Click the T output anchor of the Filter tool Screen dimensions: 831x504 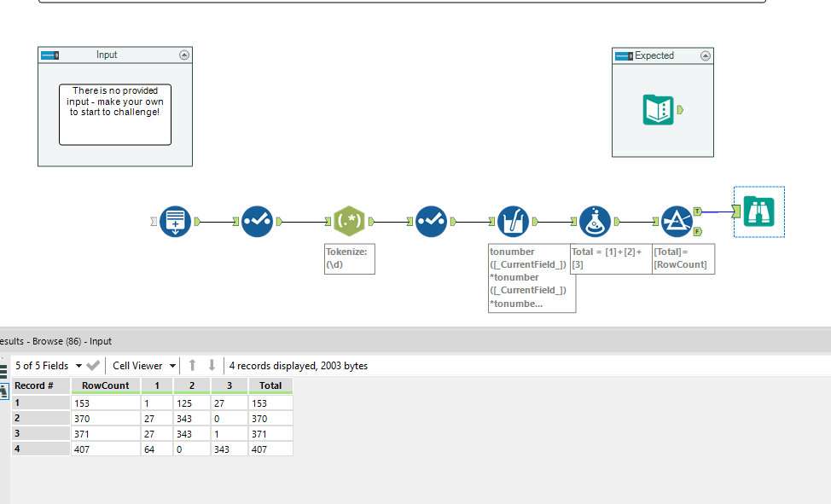point(698,211)
